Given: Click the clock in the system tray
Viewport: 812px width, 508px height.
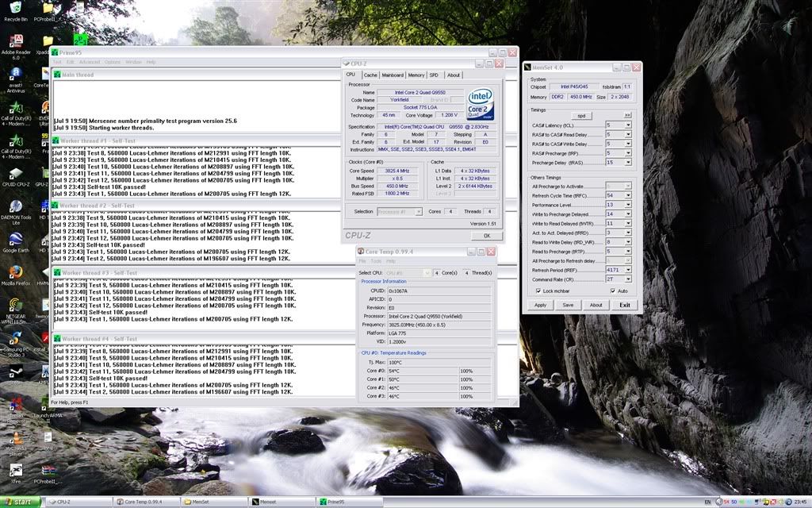Looking at the screenshot, I should point(799,502).
